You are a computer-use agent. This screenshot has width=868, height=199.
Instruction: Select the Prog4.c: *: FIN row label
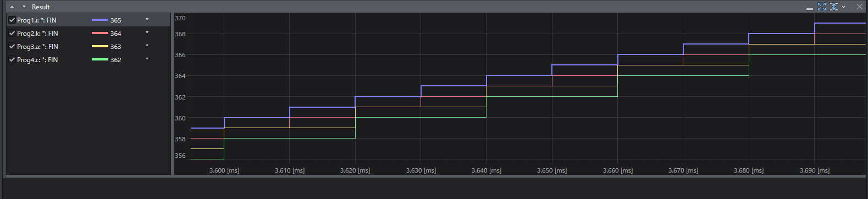[x=37, y=60]
